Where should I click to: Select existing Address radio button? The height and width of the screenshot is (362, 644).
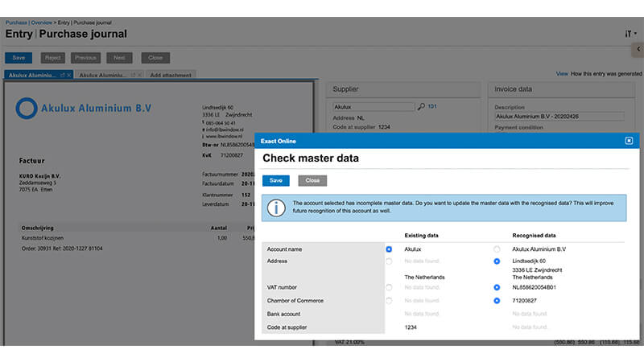click(389, 261)
